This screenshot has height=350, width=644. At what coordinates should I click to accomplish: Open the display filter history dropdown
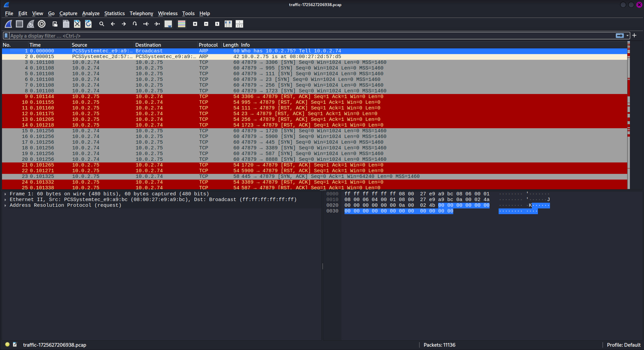[628, 36]
